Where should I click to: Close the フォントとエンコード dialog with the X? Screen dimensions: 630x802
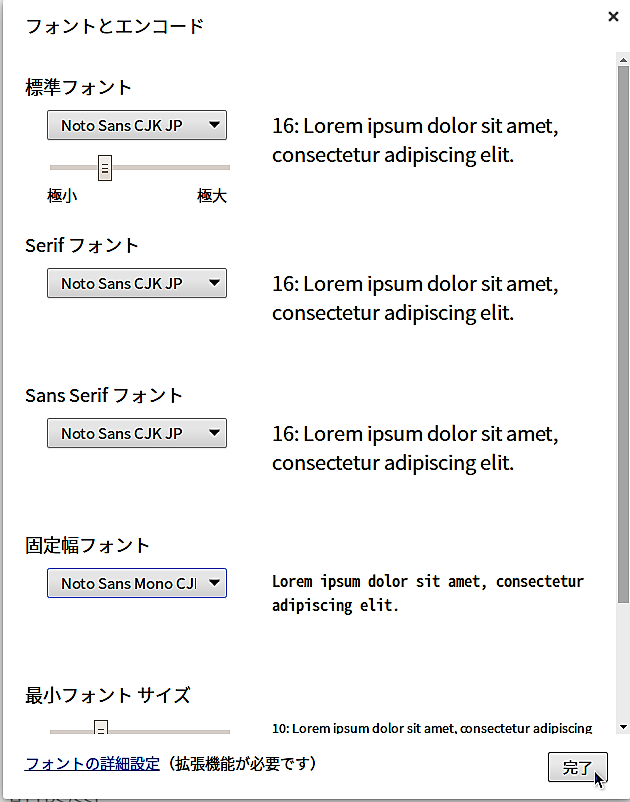coord(613,17)
